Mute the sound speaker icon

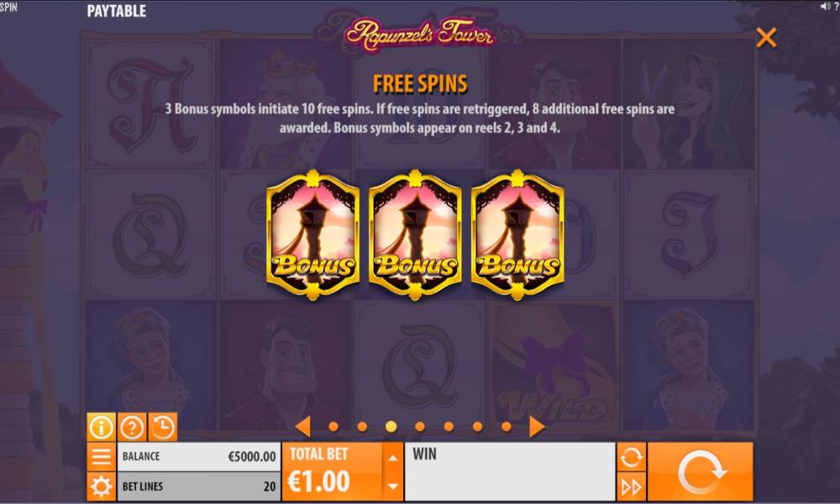825,7
